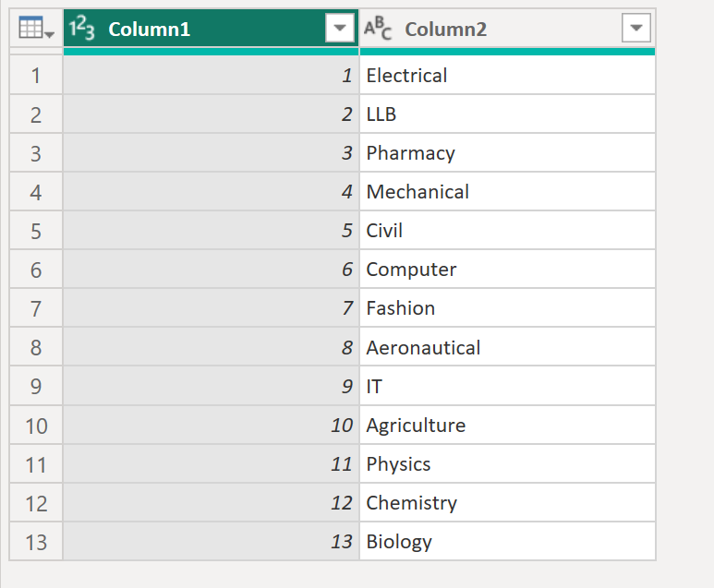Click the table options icon in corner

pyautogui.click(x=36, y=30)
